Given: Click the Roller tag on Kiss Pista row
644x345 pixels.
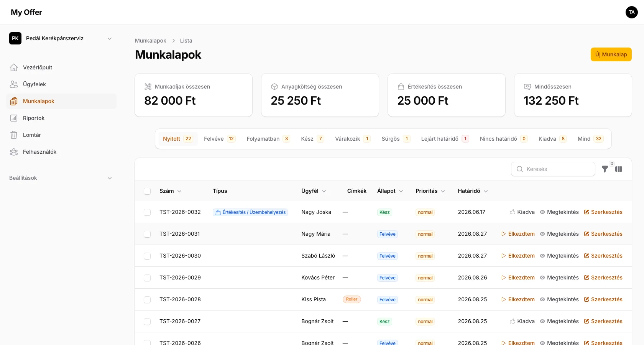Looking at the screenshot, I should (x=352, y=299).
